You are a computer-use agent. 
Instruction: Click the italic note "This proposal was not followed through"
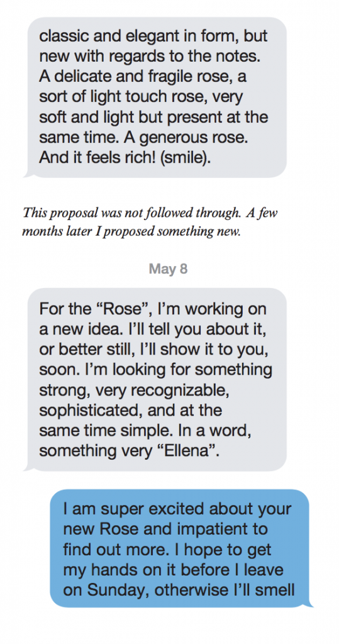(x=151, y=213)
